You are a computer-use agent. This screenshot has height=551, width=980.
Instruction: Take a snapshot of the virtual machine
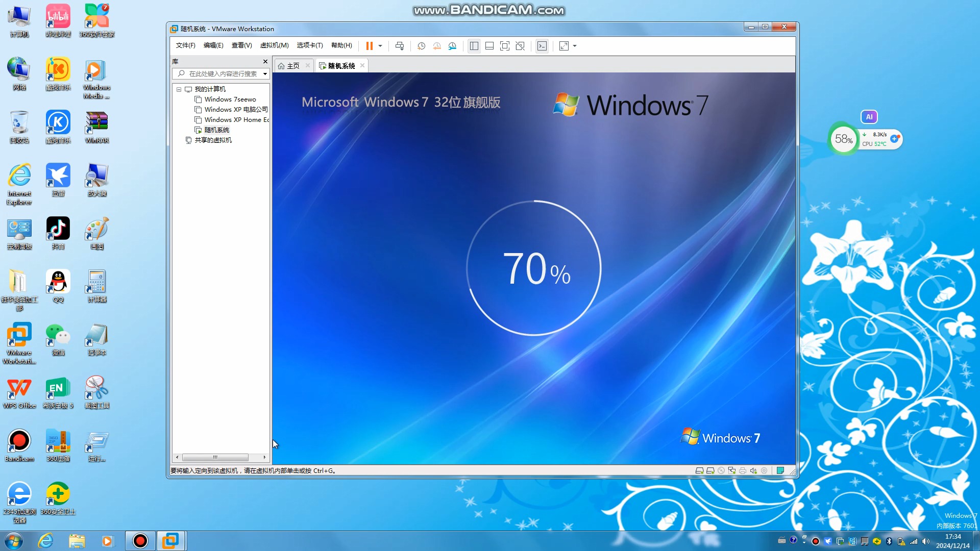pyautogui.click(x=422, y=46)
